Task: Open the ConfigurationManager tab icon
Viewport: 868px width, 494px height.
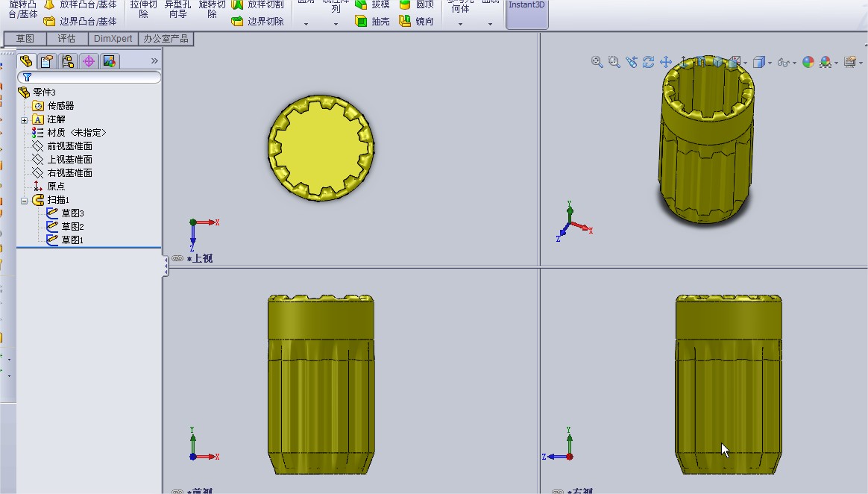Action: click(x=68, y=61)
